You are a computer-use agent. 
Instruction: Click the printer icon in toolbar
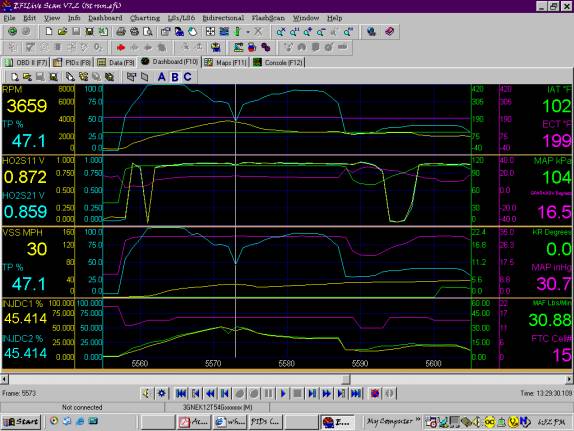pyautogui.click(x=120, y=32)
